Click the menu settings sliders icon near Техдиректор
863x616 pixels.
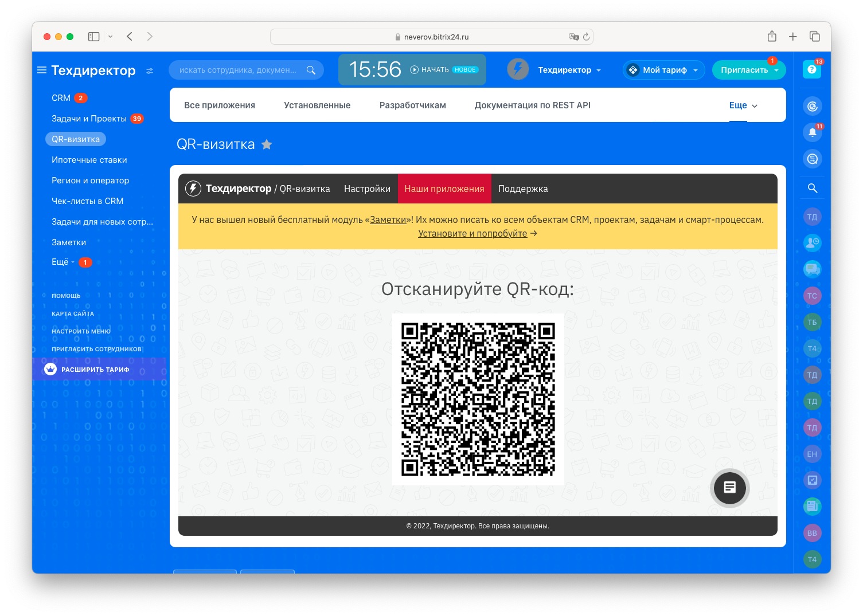click(x=150, y=71)
